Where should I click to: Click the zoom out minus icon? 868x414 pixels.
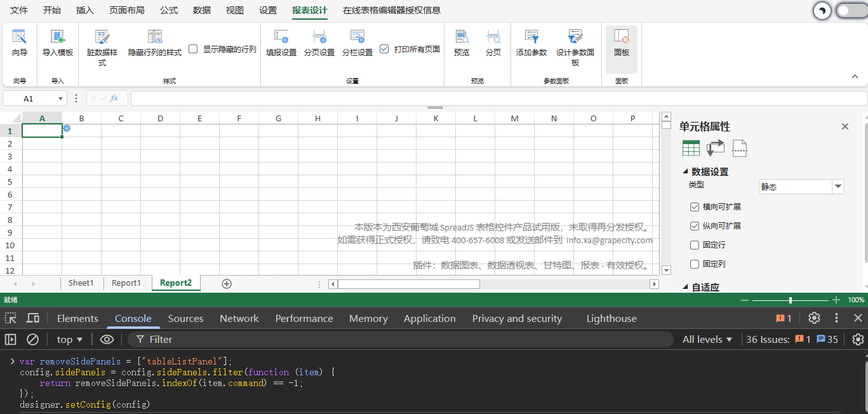[x=745, y=300]
